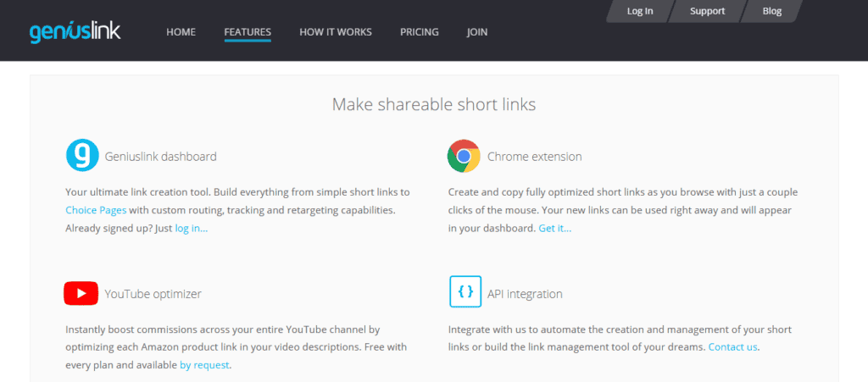
Task: Go to How It Works page
Action: tap(335, 32)
